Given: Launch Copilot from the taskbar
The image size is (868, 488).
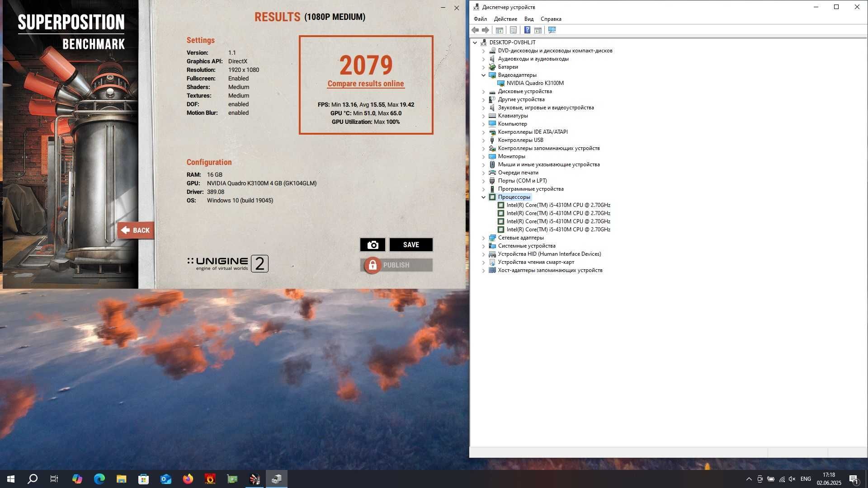Looking at the screenshot, I should click(77, 479).
